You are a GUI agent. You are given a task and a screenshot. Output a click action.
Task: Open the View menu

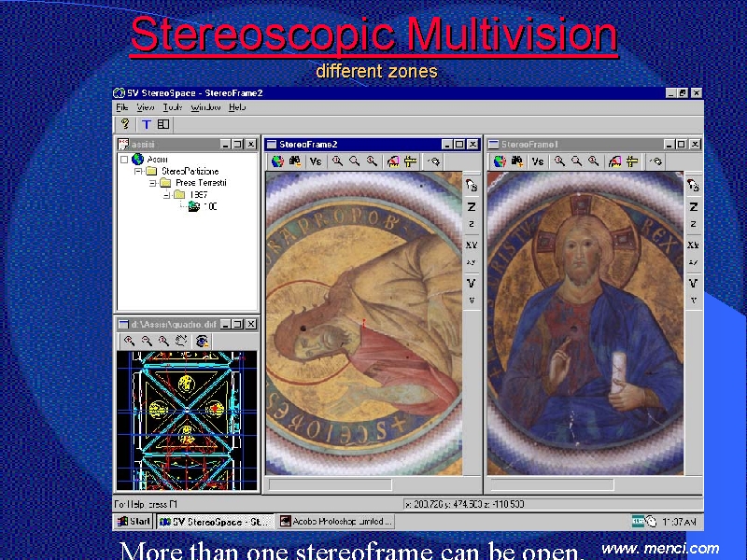146,107
